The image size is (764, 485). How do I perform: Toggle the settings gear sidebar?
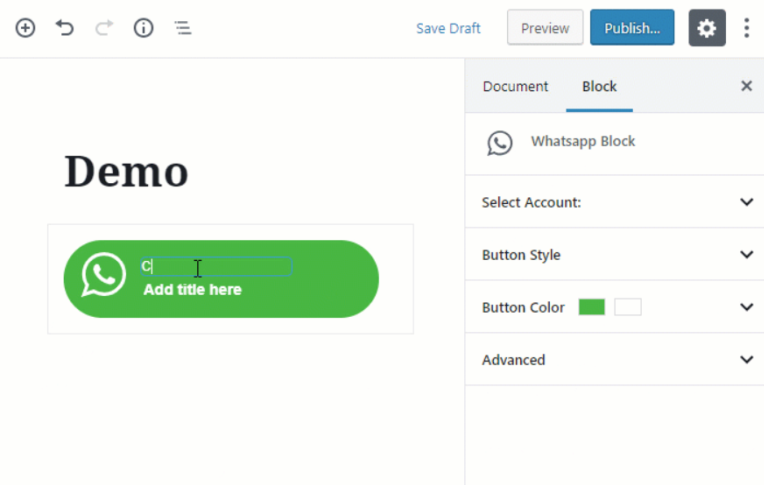[707, 28]
